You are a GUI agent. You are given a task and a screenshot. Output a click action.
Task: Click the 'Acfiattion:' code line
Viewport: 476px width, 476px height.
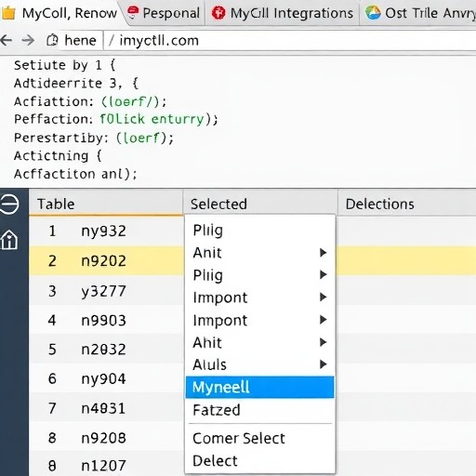90,101
